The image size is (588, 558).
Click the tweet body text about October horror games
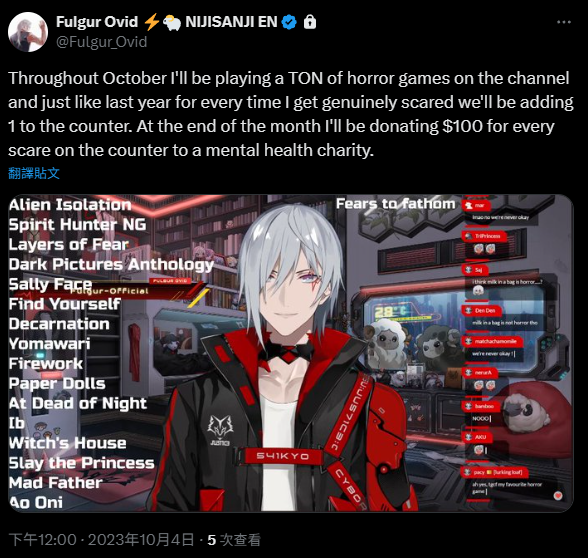point(291,114)
